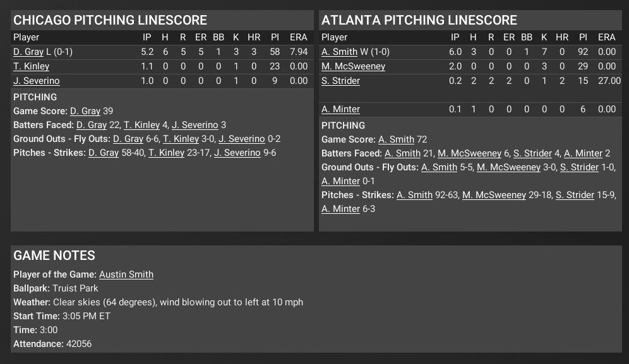Viewport: 629px width, 364px height.
Task: Click J. Severino in Chicago Batters Faced line
Action: pos(195,125)
